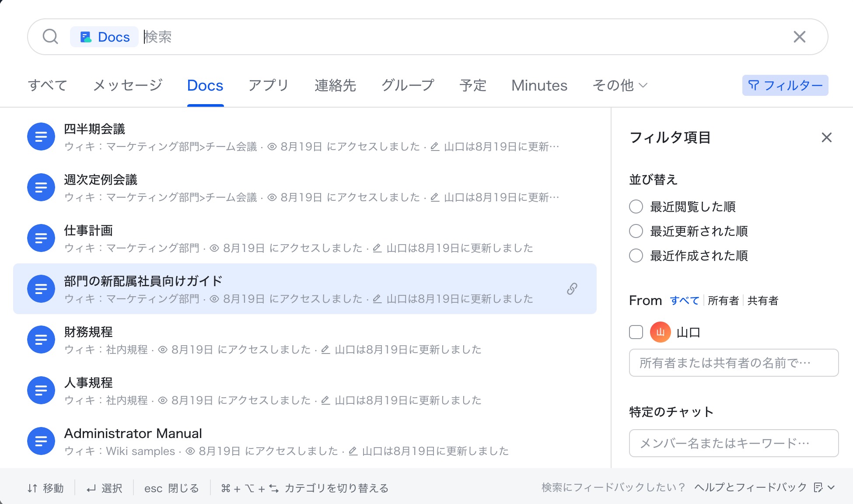Screen dimensions: 853x504
Task: Expand the feedback menu chevron at bottom
Action: coord(832,487)
